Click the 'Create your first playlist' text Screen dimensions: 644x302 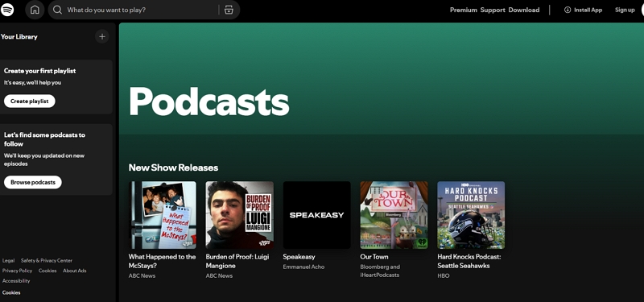(x=39, y=71)
